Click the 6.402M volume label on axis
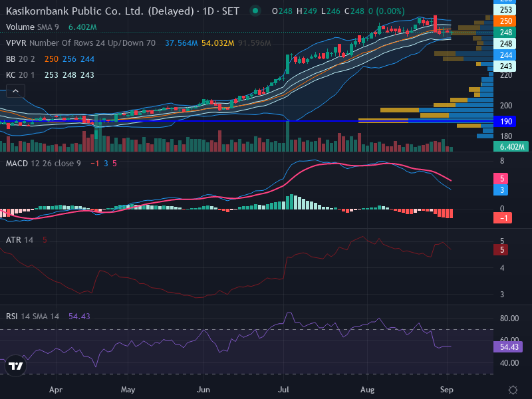Screen dimensions: 532x399 point(511,146)
